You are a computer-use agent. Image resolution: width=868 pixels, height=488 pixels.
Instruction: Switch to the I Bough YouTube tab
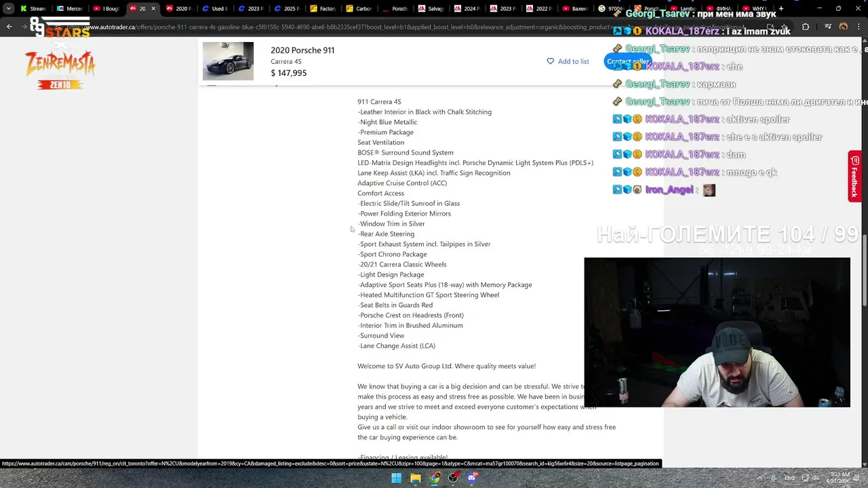pyautogui.click(x=106, y=9)
